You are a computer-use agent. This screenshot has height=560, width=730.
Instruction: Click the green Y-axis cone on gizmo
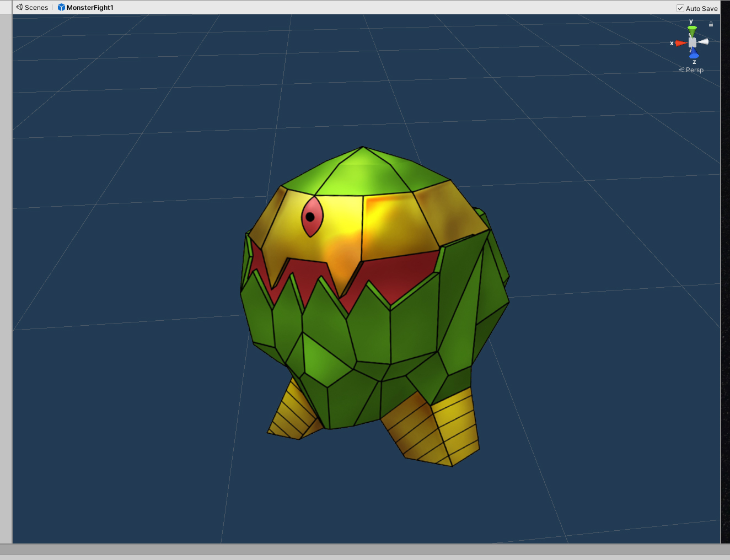692,29
